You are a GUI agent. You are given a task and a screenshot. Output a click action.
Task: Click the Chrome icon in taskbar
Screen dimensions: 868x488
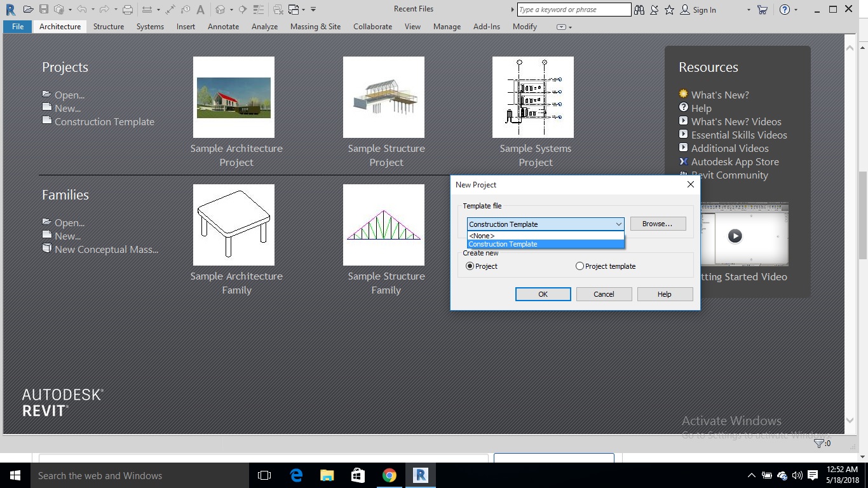tap(390, 475)
